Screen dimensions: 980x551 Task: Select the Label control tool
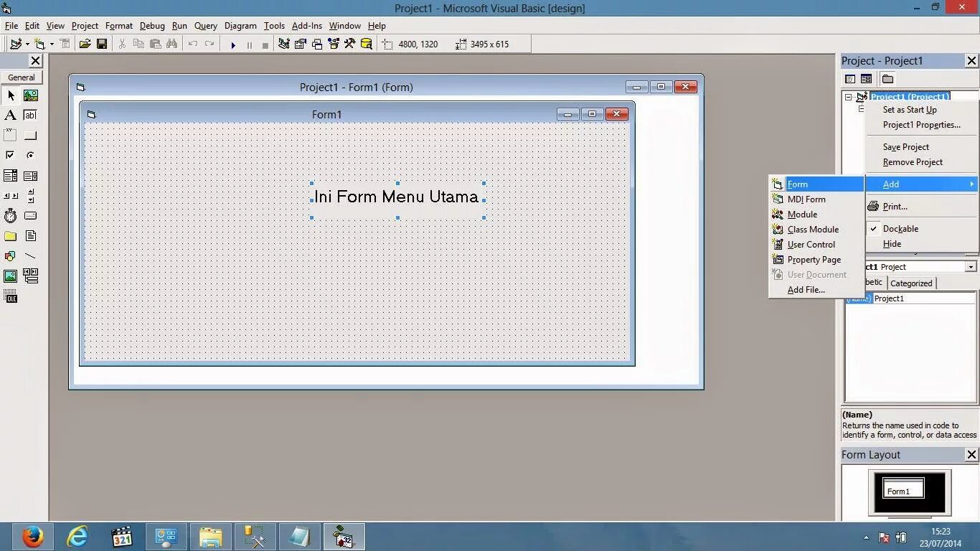pyautogui.click(x=11, y=115)
